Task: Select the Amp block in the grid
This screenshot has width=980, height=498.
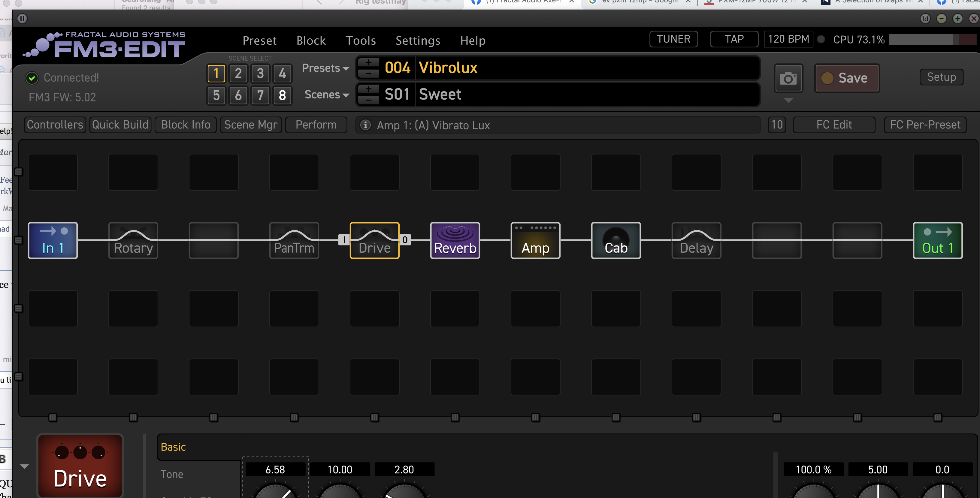Action: [535, 240]
